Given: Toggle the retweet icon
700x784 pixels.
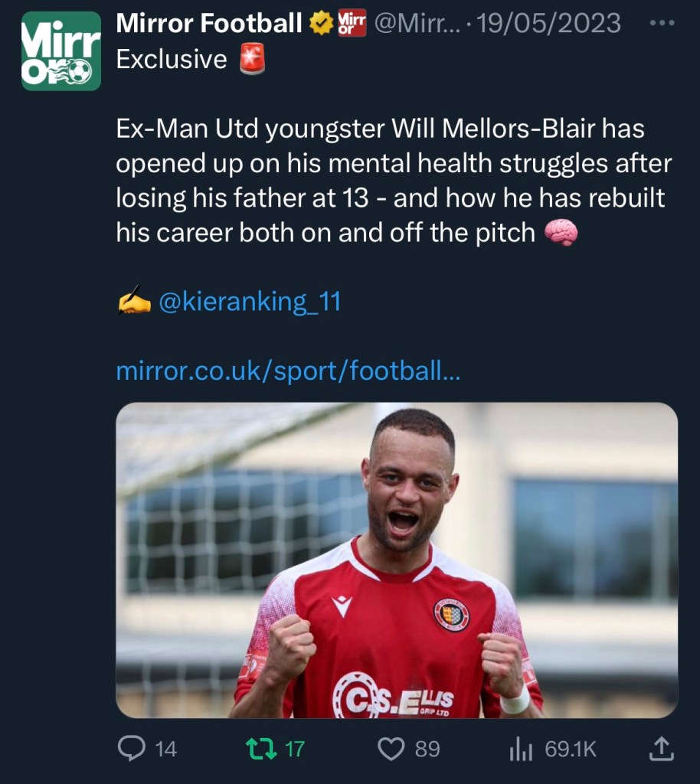Looking at the screenshot, I should click(x=262, y=748).
